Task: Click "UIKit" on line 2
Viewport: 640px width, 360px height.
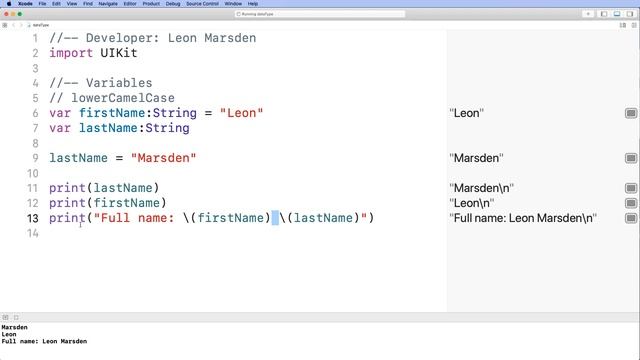Action: coord(119,53)
